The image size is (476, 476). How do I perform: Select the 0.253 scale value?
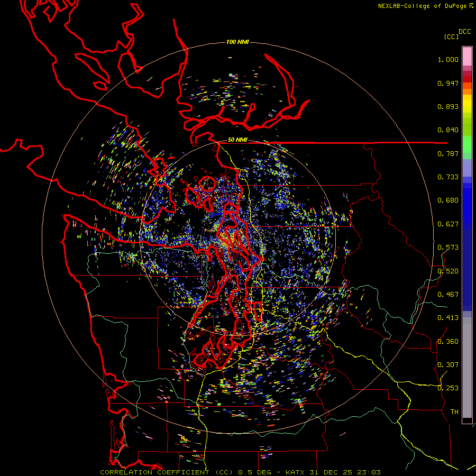448,388
